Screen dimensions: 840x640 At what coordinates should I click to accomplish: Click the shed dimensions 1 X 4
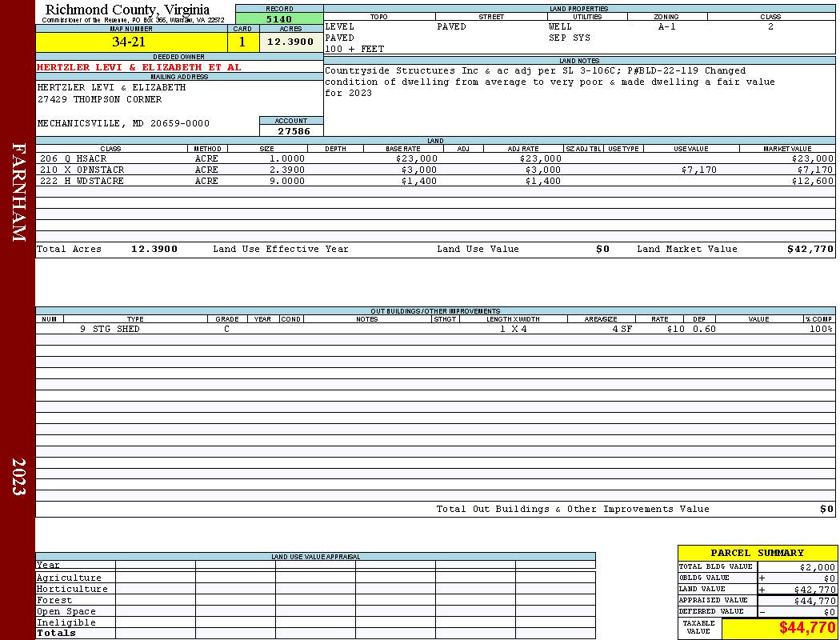514,329
